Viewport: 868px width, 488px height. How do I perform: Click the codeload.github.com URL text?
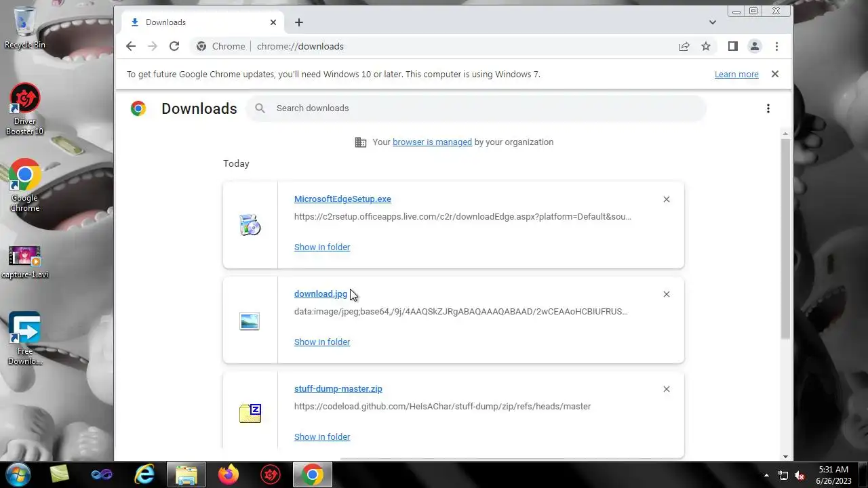(442, 407)
